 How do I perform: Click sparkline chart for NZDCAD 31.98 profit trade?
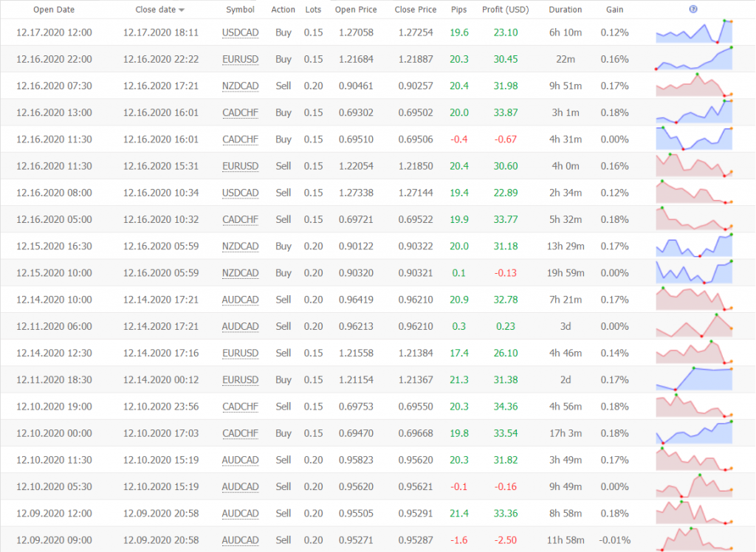click(x=694, y=86)
